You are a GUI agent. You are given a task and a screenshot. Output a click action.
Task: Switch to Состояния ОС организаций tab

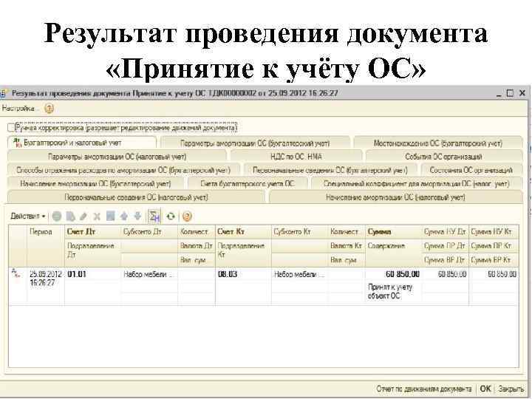(471, 170)
